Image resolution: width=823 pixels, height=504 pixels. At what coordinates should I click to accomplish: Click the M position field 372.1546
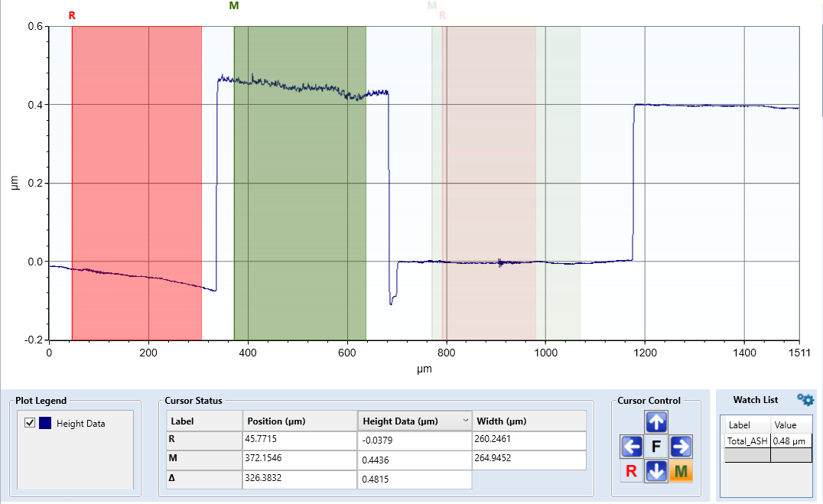click(300, 460)
